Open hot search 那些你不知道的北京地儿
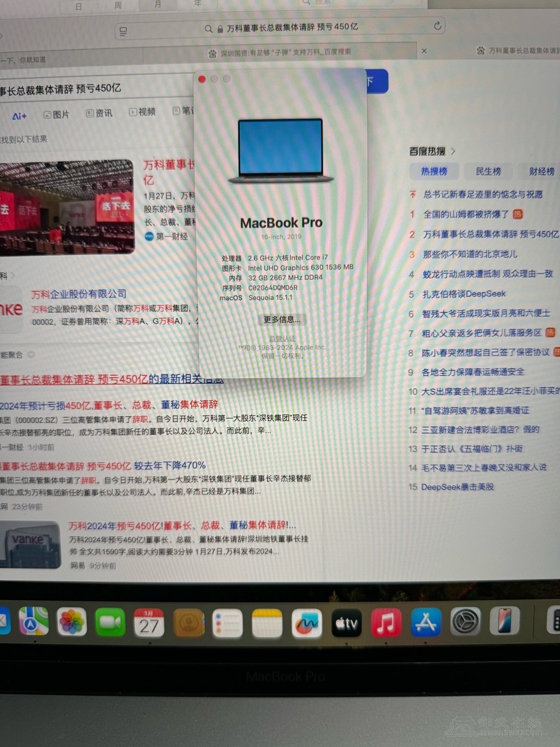Image resolution: width=560 pixels, height=747 pixels. 470,254
